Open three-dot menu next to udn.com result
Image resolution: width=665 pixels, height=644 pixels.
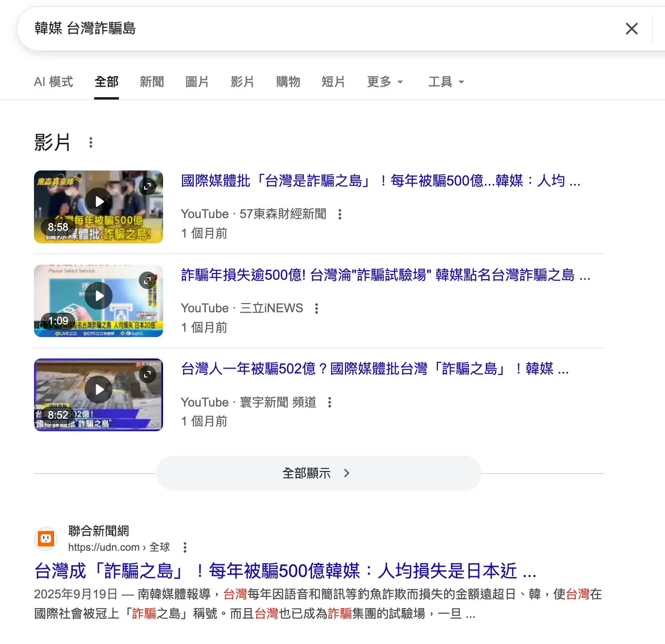pos(185,547)
